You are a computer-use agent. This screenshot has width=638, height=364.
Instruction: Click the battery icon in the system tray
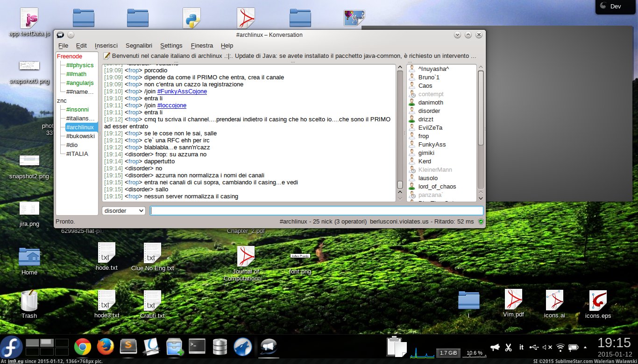tap(574, 347)
